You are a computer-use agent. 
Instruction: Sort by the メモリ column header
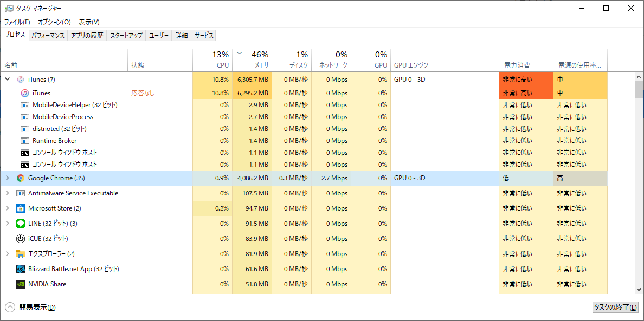tap(252, 60)
